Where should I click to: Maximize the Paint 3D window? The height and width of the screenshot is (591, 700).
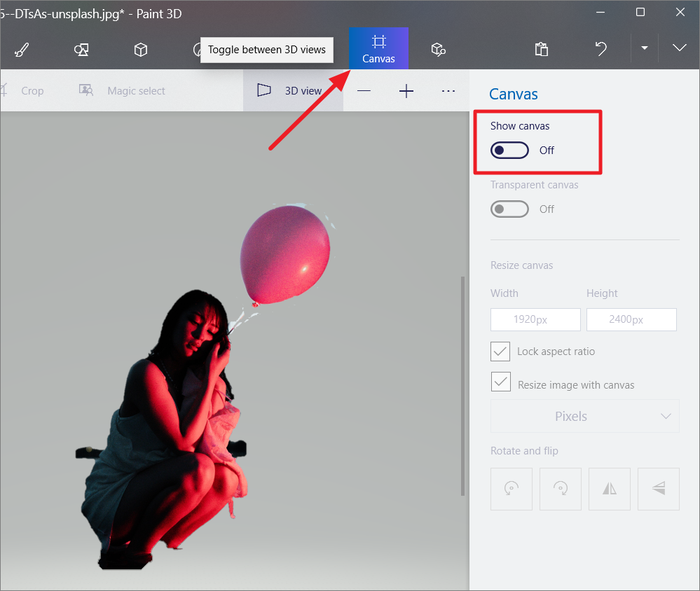point(640,12)
